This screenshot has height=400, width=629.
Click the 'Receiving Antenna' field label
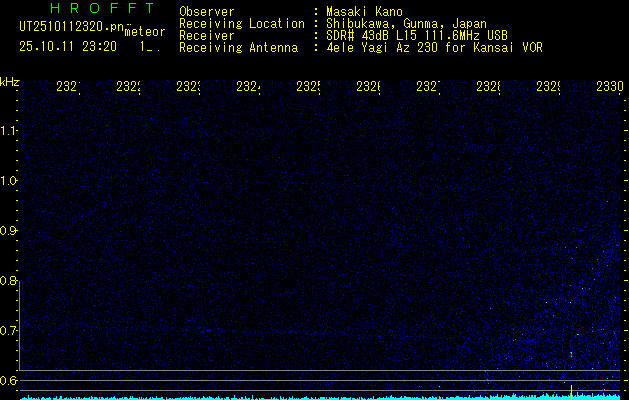point(238,48)
